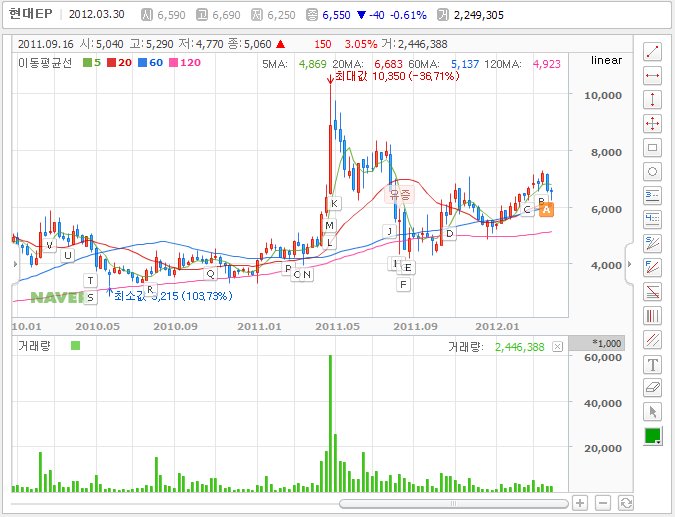Click the horizontal chart scrollbar thumb

pos(453,503)
